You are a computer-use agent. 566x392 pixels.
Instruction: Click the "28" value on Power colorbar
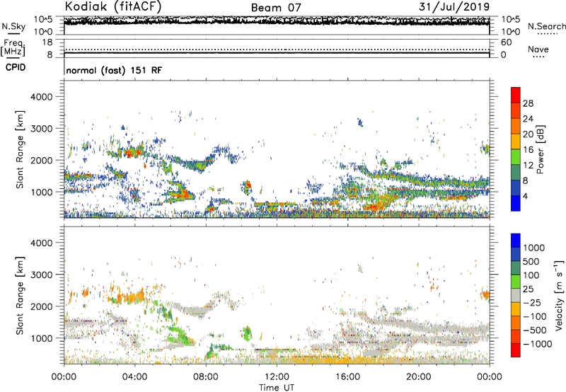click(x=528, y=103)
